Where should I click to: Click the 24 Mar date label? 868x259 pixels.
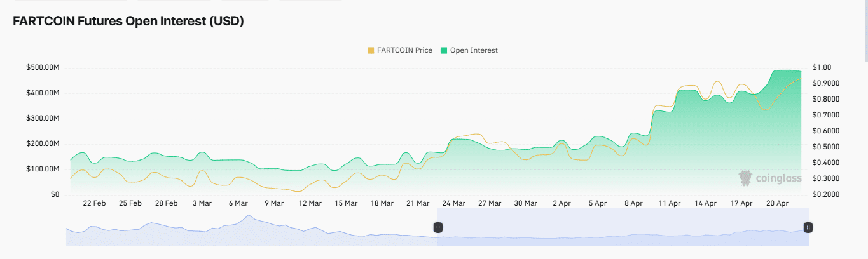click(454, 203)
